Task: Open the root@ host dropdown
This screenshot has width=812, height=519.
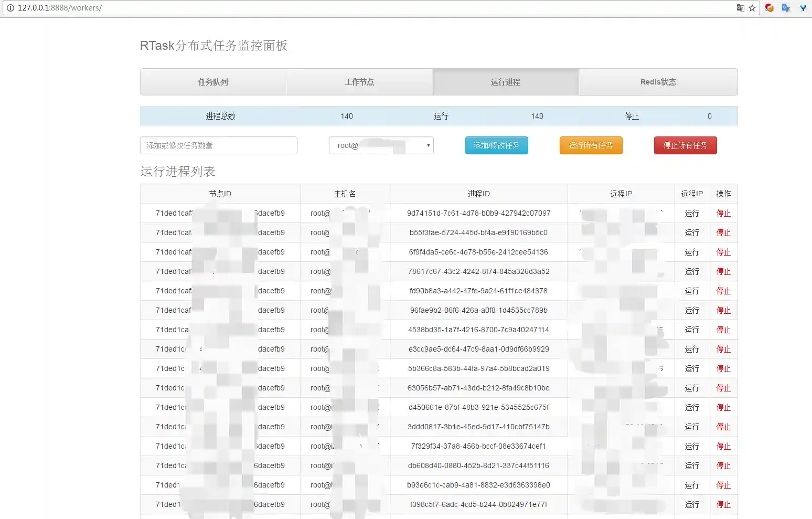Action: 381,145
